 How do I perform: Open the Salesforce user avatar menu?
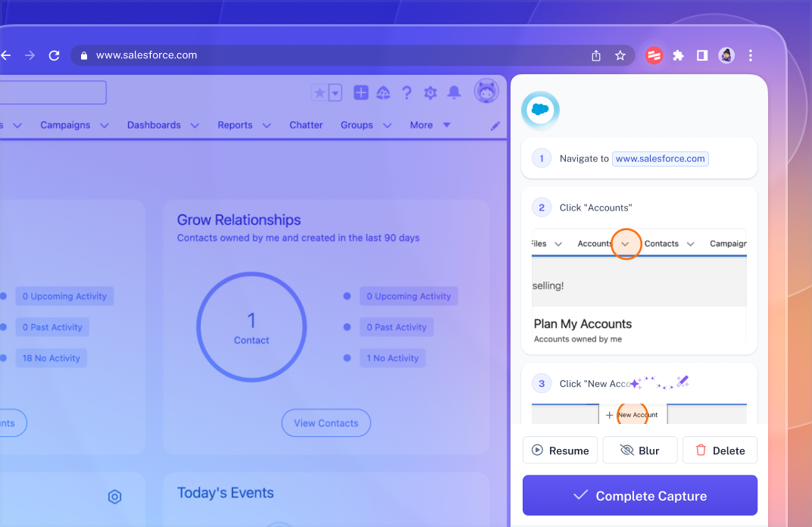(486, 92)
